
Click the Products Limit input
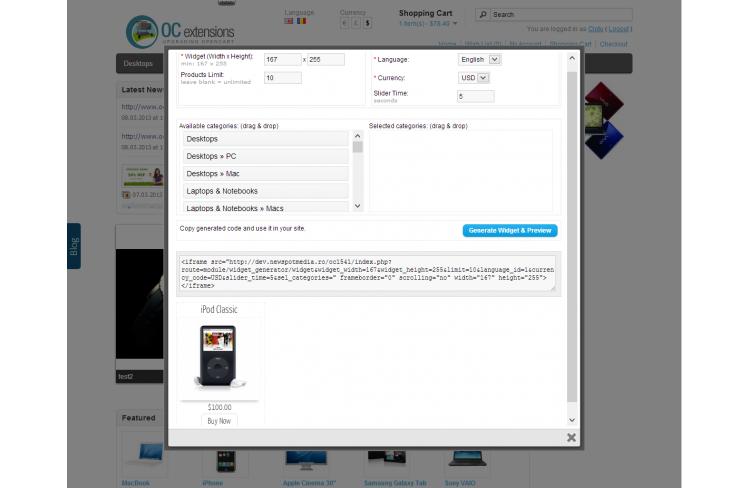click(x=283, y=78)
